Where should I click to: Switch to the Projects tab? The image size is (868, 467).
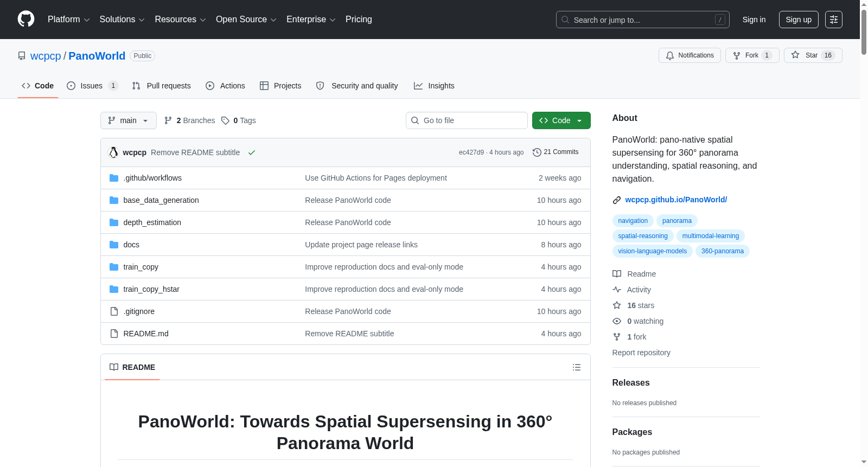tap(280, 86)
